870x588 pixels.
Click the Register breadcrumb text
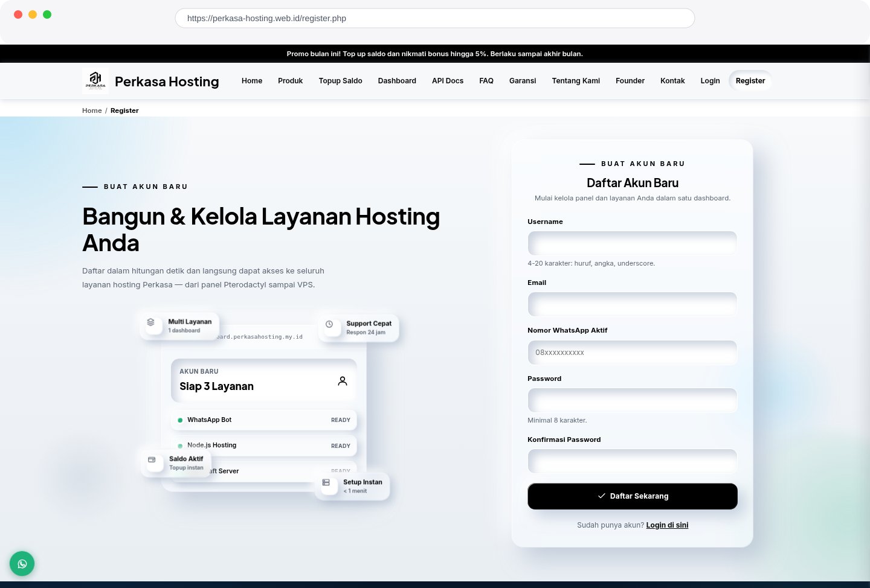point(124,110)
